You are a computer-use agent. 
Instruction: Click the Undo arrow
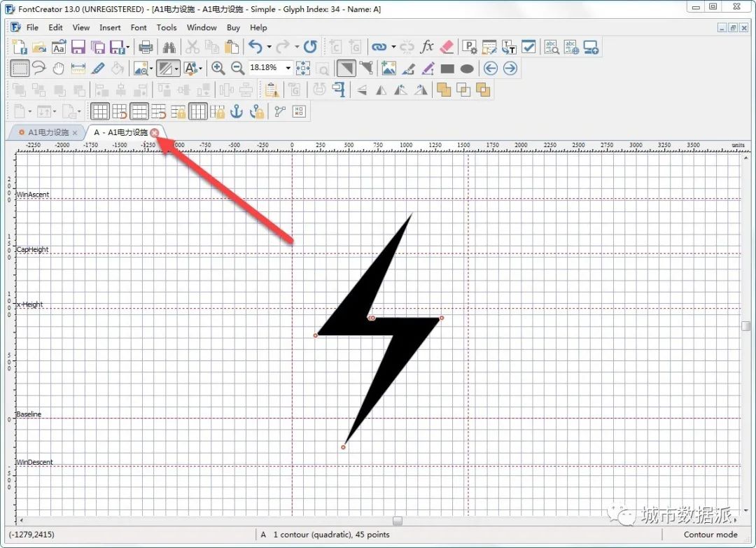click(255, 47)
